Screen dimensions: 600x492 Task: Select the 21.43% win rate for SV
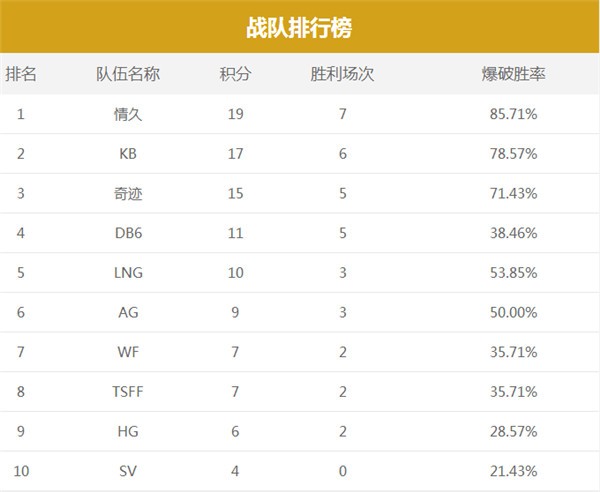point(514,471)
